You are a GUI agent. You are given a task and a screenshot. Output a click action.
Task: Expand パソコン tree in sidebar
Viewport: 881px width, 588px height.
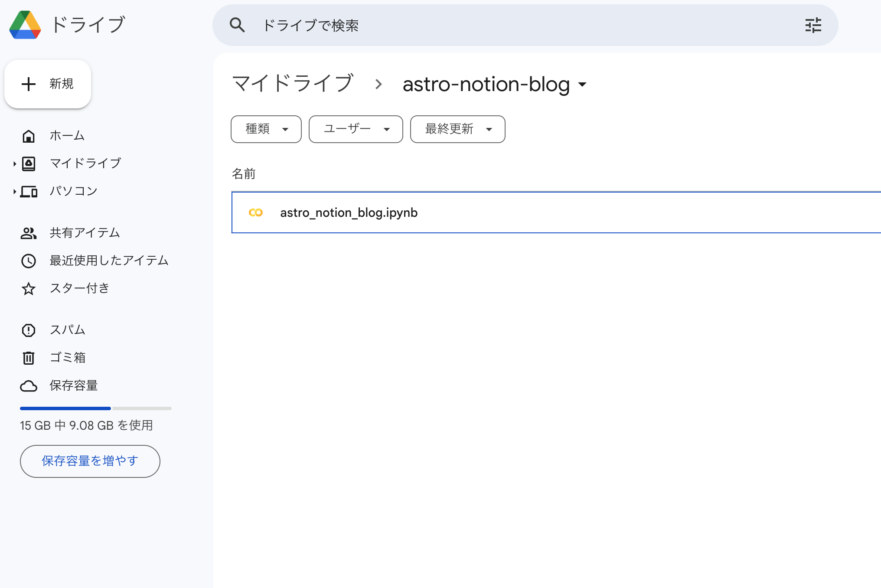click(x=14, y=191)
